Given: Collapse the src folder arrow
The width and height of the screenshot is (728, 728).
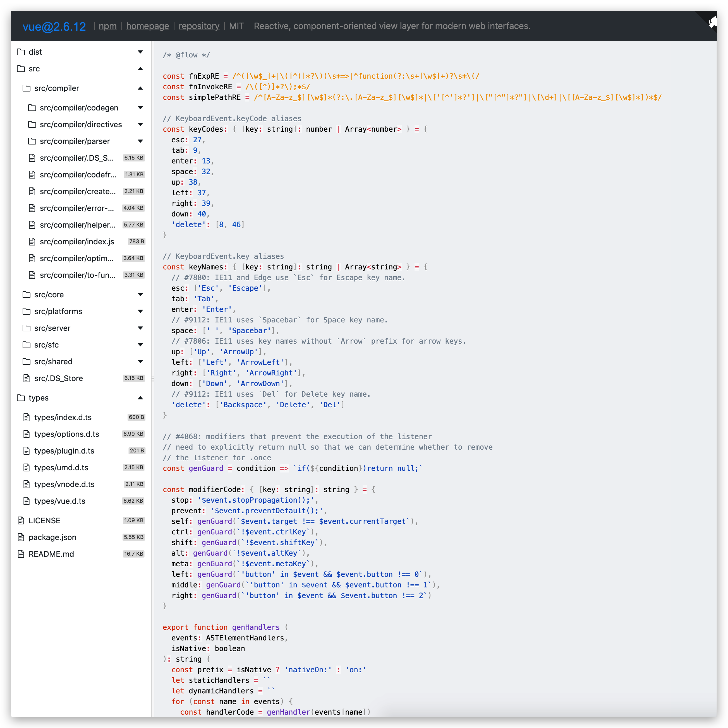Looking at the screenshot, I should point(140,69).
